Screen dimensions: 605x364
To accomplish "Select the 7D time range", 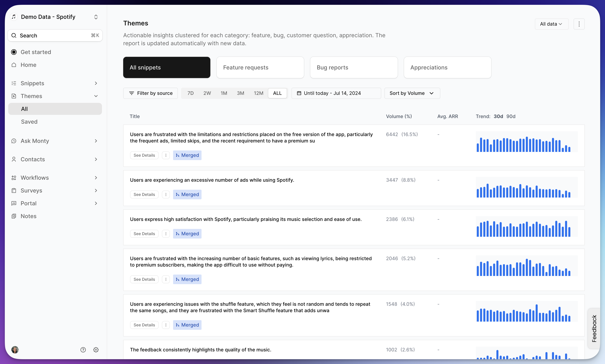I will click(x=190, y=93).
